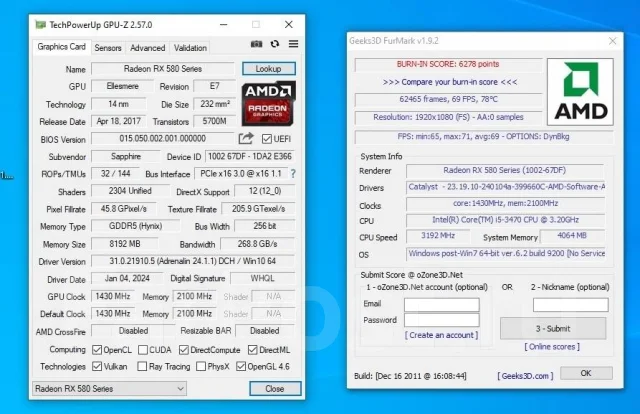This screenshot has height=414, width=640.
Task: Click the BIOS version 015.050.002.001.000000
Action: pyautogui.click(x=162, y=138)
